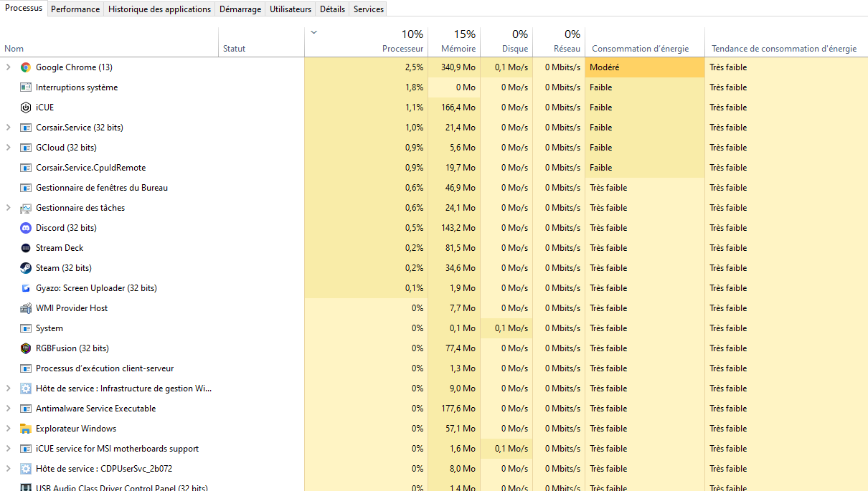Sort by Tendance de consommation d'énergie header
The image size is (868, 491).
coord(786,42)
